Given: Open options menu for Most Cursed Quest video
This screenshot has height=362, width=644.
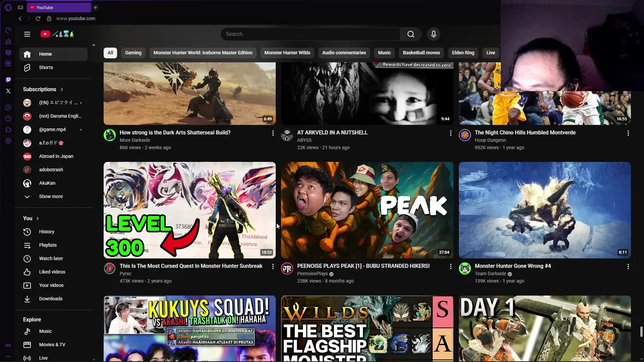Looking at the screenshot, I should point(273,266).
